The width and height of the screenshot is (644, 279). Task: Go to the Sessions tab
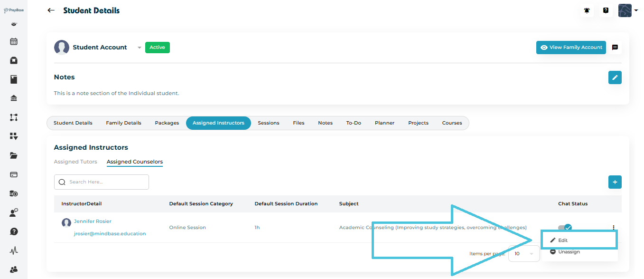click(x=268, y=123)
